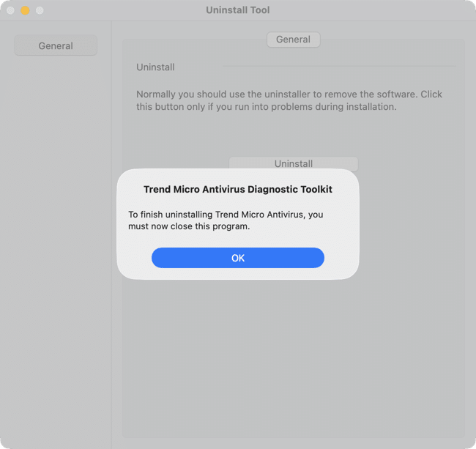Confirm the dialog by clicking OK
Viewport: 476px width, 449px height.
[x=238, y=258]
